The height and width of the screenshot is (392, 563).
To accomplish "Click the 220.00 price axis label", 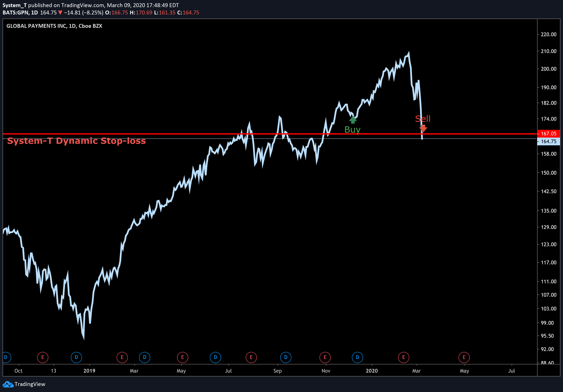I will coord(549,34).
